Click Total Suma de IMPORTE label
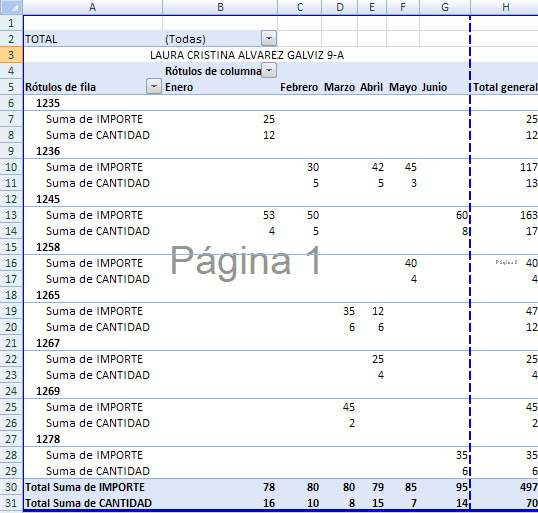Screen dimensions: 538x513 pyautogui.click(x=85, y=487)
